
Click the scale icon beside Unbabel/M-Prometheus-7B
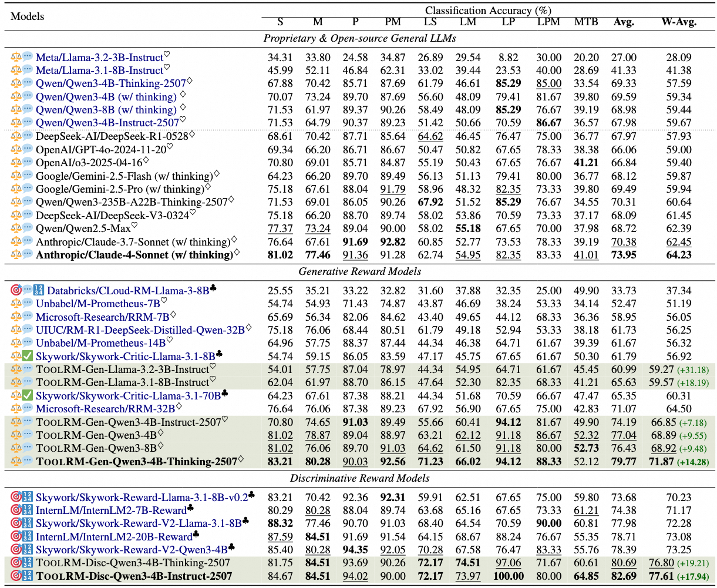click(16, 304)
